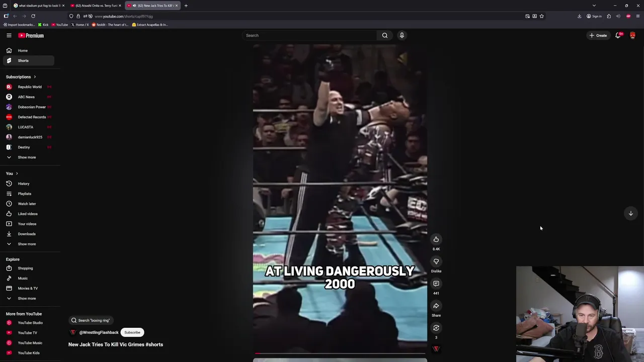Click the browser address bar URL
Viewport: 644px width, 362px height.
pos(124,16)
